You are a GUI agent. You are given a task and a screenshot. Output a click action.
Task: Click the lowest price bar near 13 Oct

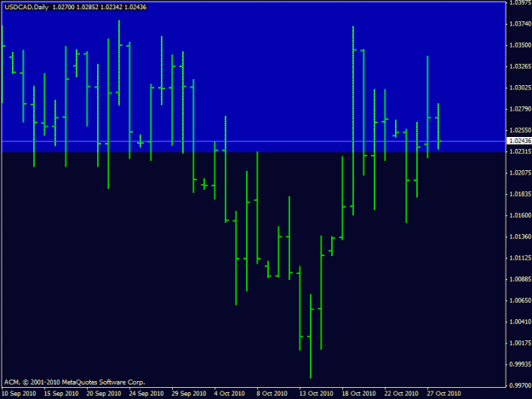coord(311,336)
